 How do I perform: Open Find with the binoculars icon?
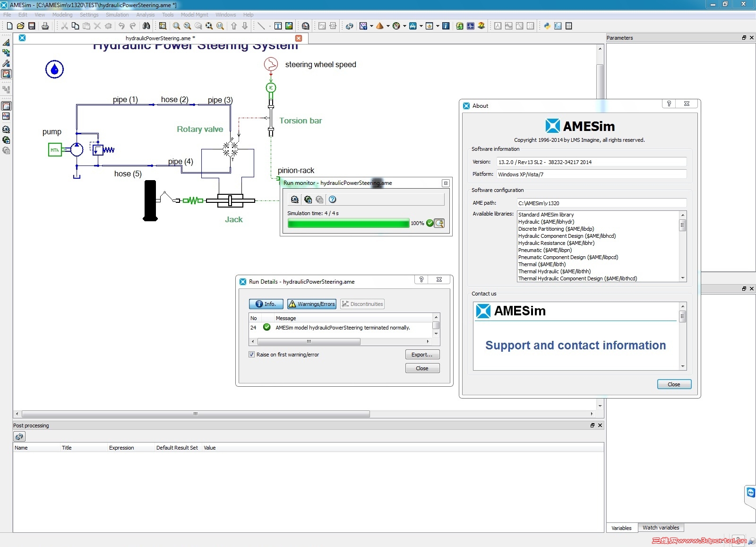[x=146, y=26]
